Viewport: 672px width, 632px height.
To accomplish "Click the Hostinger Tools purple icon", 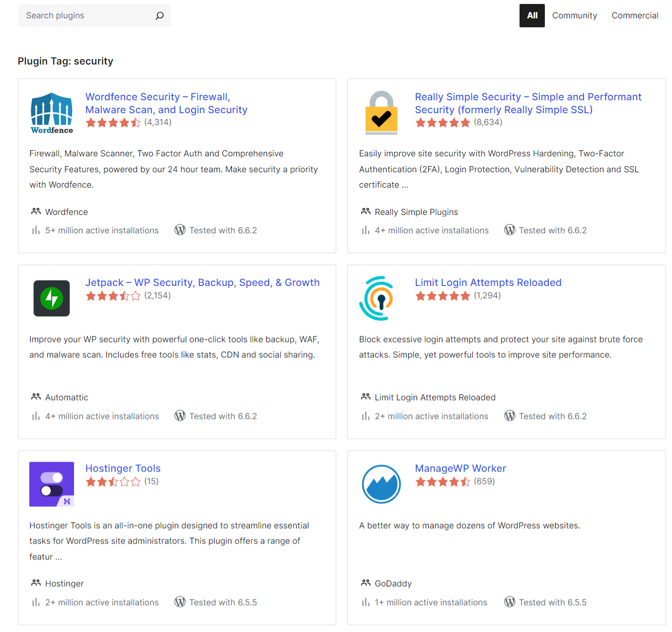I will [52, 484].
